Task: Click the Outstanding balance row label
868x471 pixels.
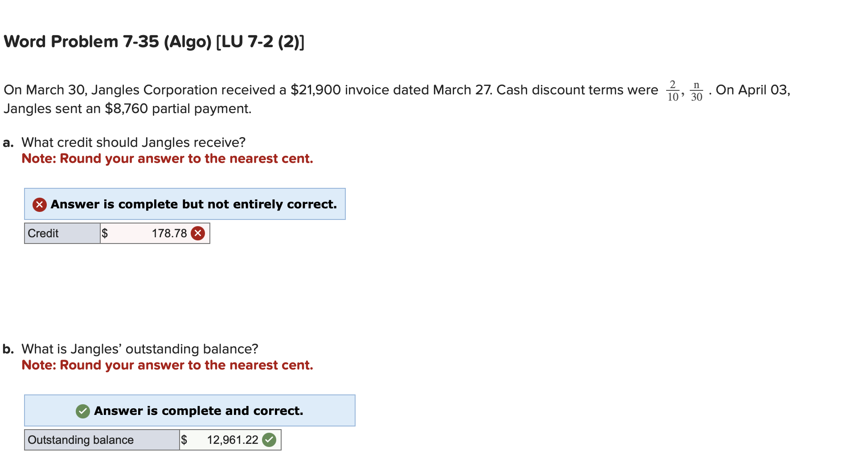Action: 80,439
